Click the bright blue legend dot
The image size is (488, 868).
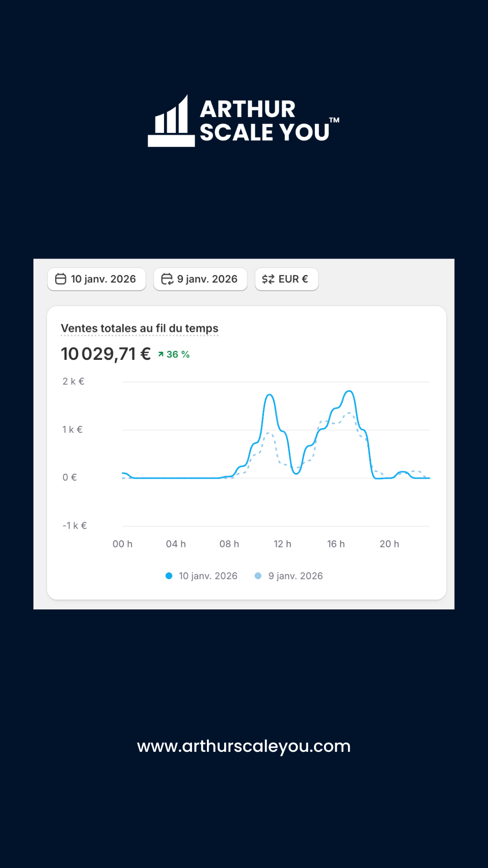click(169, 576)
